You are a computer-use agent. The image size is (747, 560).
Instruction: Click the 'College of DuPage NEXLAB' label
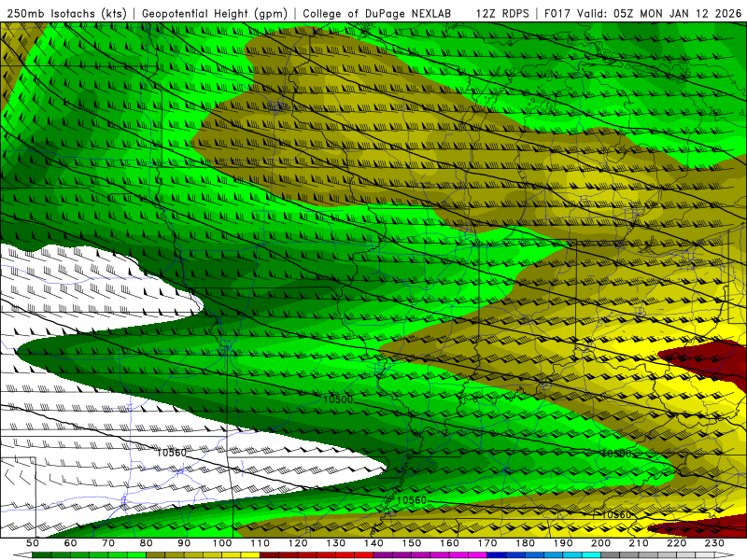pos(376,13)
